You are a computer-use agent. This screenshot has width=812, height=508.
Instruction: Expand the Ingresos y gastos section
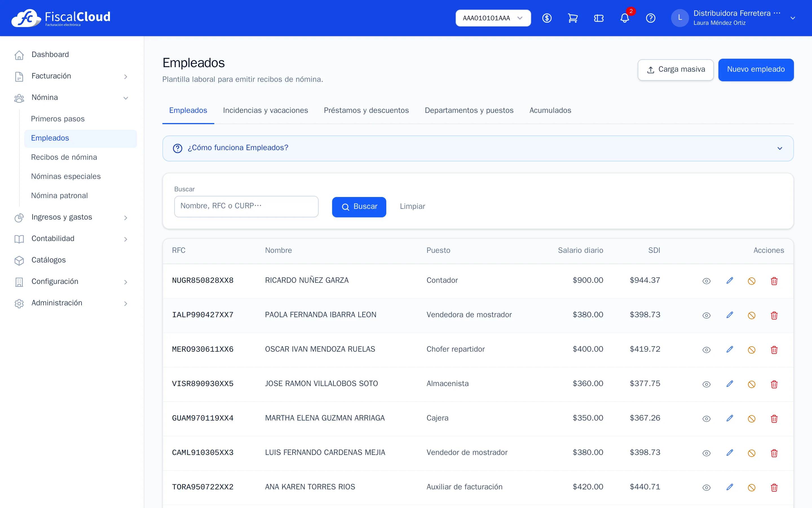(71, 217)
